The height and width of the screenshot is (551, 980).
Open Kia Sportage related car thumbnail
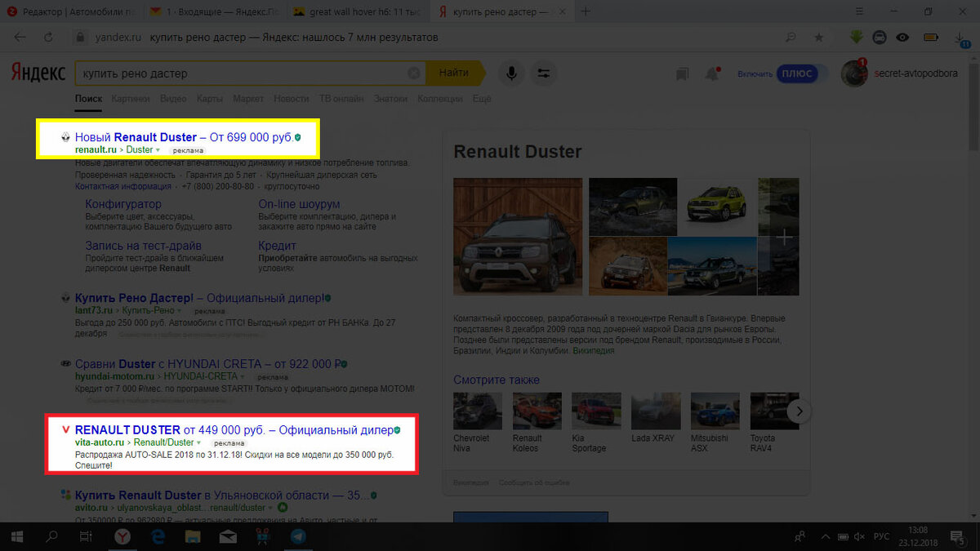click(x=596, y=411)
